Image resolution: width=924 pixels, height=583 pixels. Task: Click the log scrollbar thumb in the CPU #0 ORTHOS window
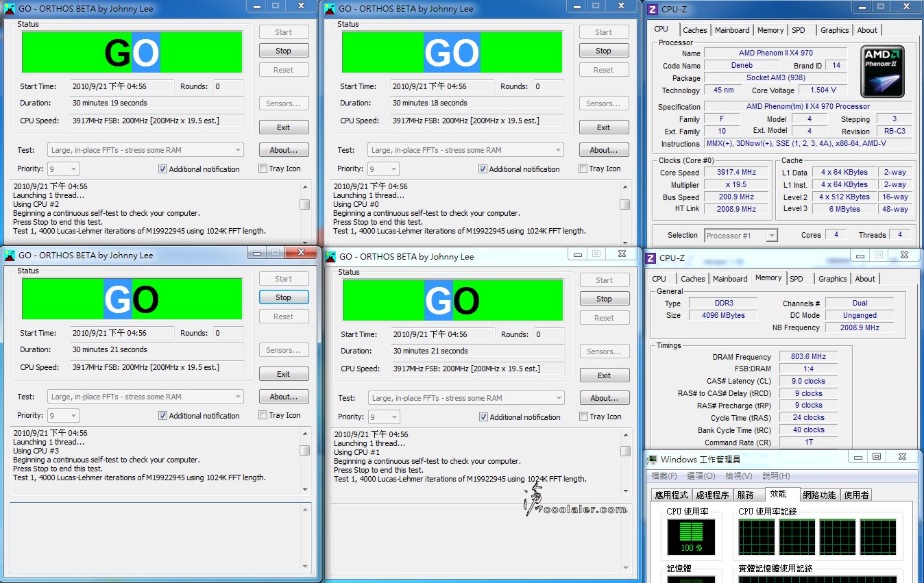pyautogui.click(x=624, y=204)
